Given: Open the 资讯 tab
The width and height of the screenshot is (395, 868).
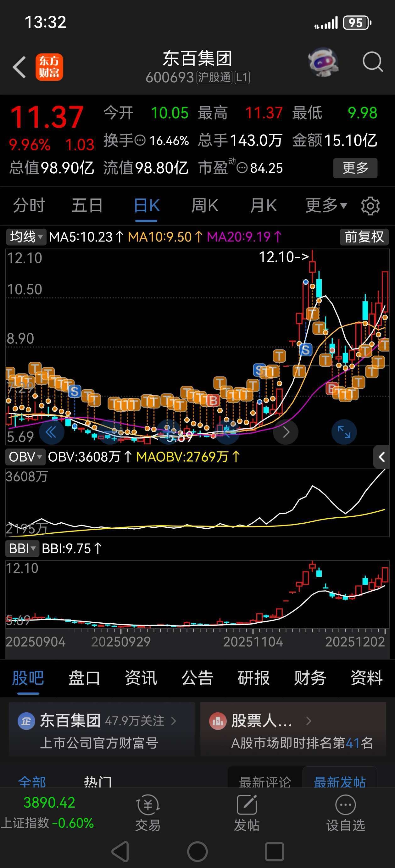Looking at the screenshot, I should click(x=141, y=678).
